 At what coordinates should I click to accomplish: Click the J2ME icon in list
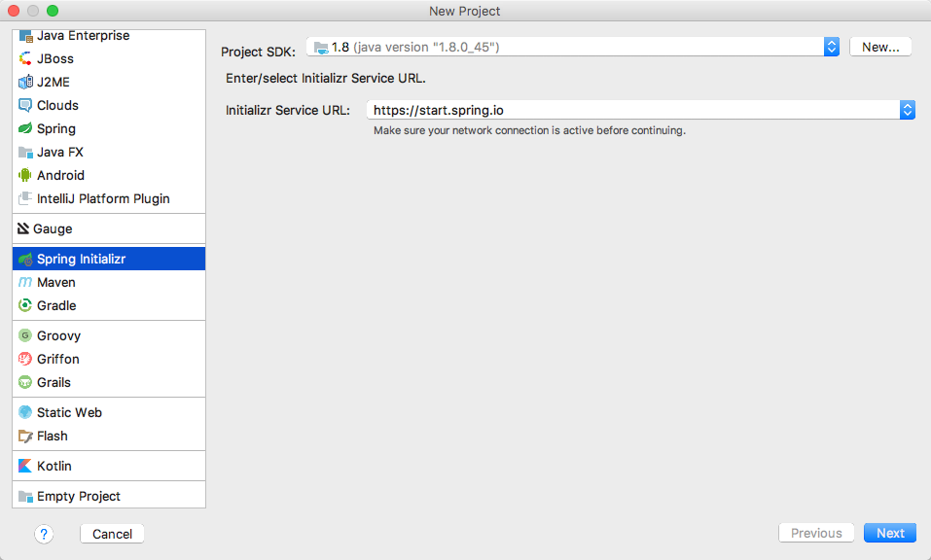[x=25, y=82]
